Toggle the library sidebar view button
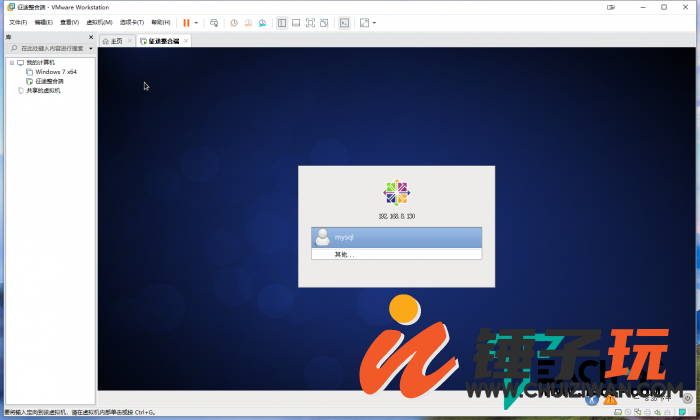Viewport: 700px width, 420px height. tap(282, 22)
